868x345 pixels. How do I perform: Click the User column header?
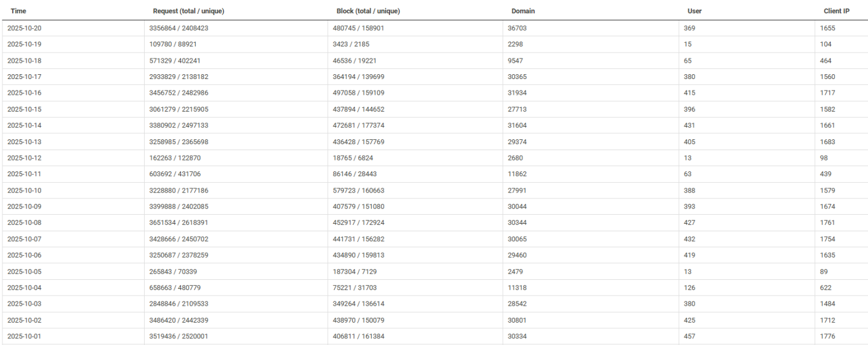coord(694,11)
